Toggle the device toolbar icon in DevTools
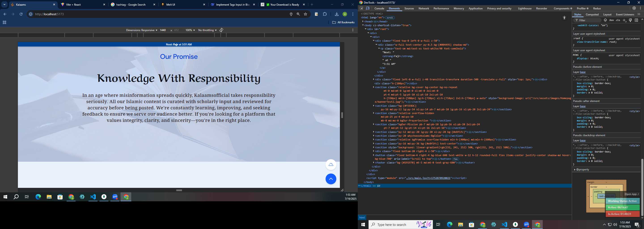This screenshot has width=644, height=229. click(x=368, y=8)
